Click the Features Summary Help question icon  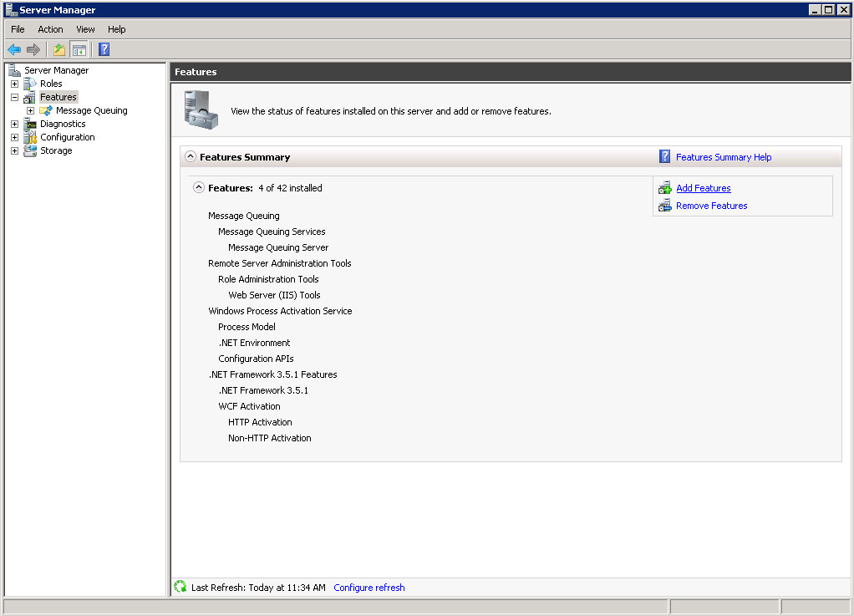pos(665,157)
